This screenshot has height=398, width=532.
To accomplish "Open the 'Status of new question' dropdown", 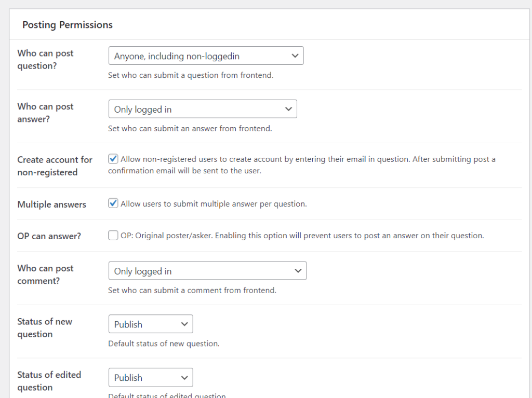I will pyautogui.click(x=151, y=324).
